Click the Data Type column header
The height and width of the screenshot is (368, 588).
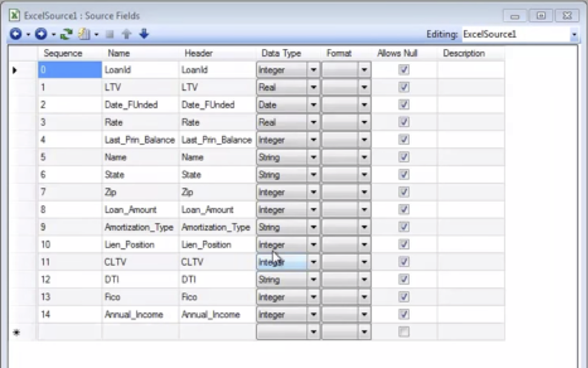[281, 53]
